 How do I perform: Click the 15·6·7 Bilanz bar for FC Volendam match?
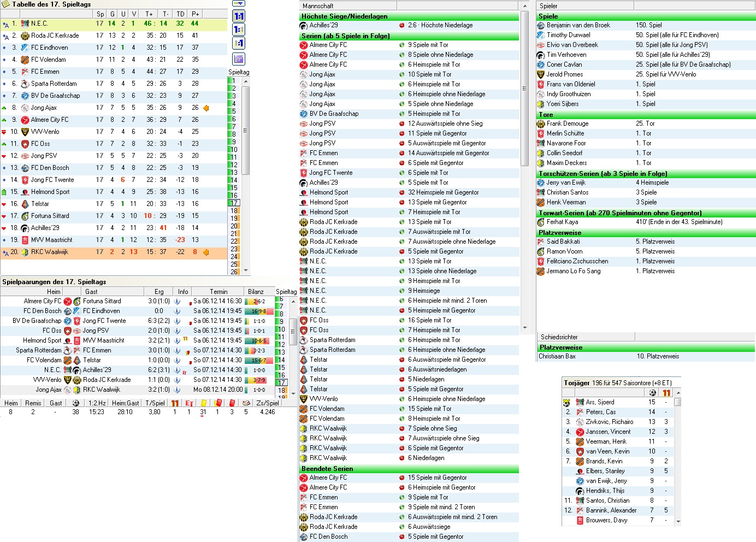tap(259, 361)
